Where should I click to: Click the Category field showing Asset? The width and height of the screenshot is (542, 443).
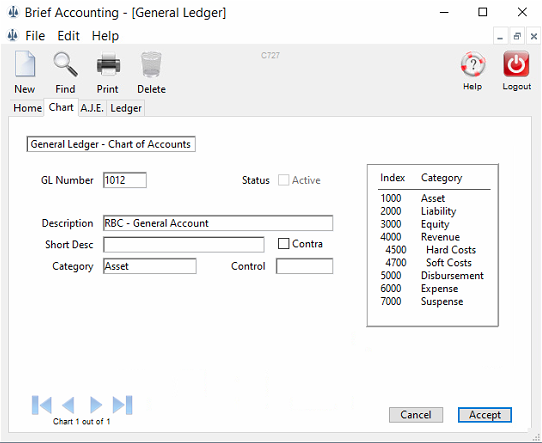coord(150,266)
